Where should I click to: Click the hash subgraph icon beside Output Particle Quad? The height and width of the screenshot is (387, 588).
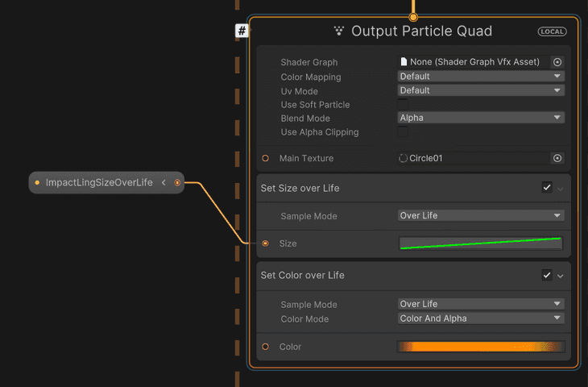pyautogui.click(x=242, y=31)
